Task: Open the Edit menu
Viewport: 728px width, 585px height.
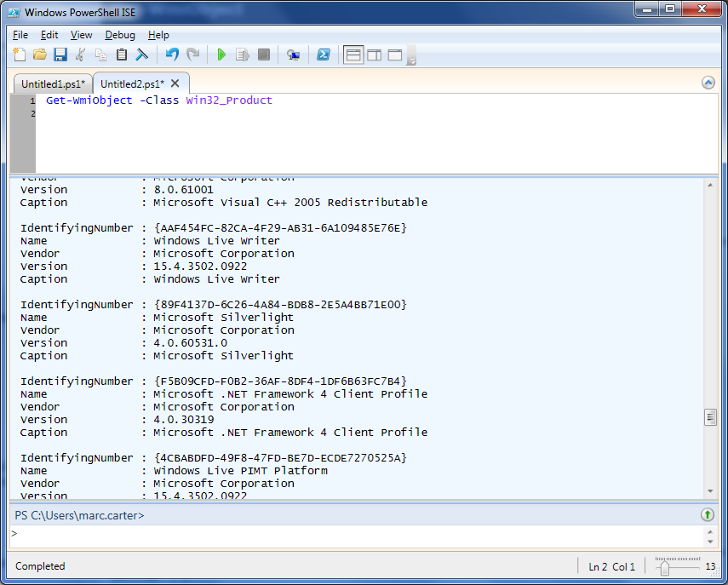Action: (x=49, y=35)
